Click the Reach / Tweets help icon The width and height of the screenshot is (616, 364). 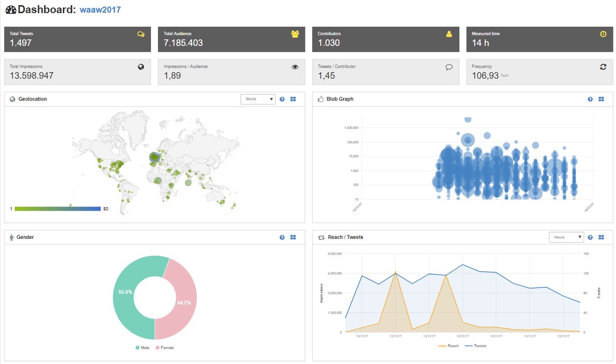tap(590, 237)
